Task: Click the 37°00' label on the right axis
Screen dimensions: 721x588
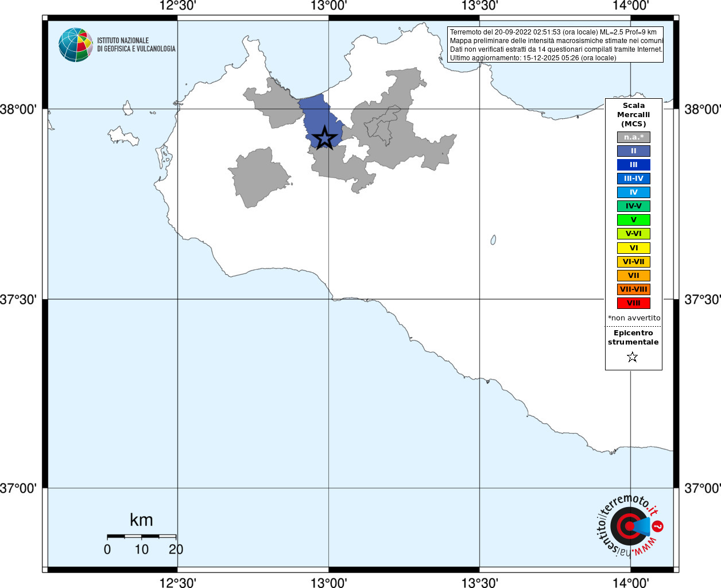Action: coord(702,488)
